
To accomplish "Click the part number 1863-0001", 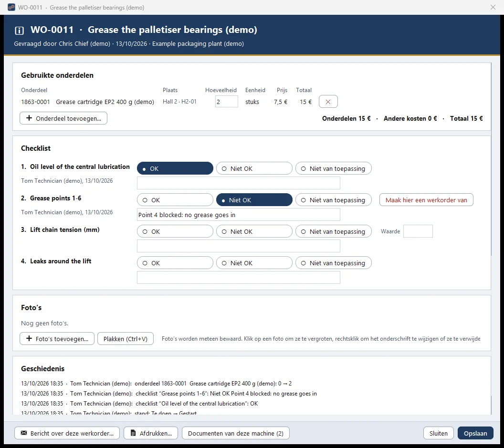I will click(x=35, y=102).
